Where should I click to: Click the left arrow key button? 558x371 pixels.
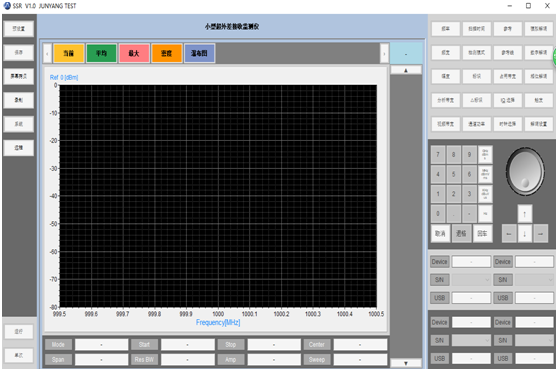coord(509,234)
